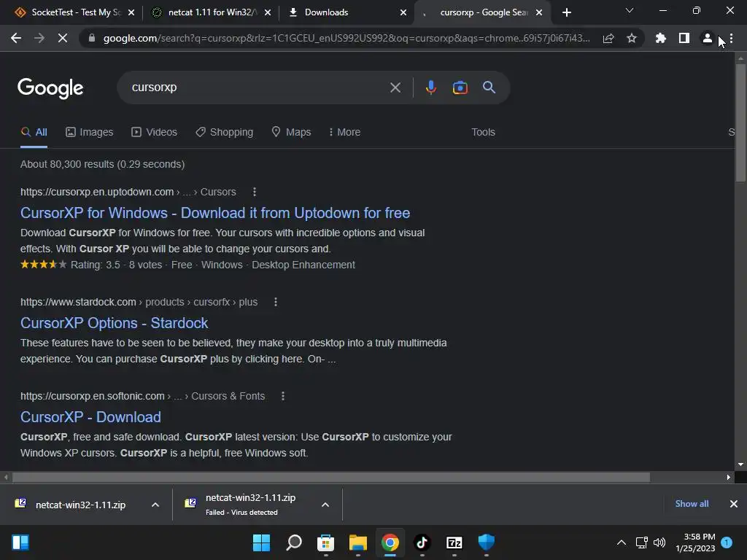Switch to Shopping results

point(225,133)
